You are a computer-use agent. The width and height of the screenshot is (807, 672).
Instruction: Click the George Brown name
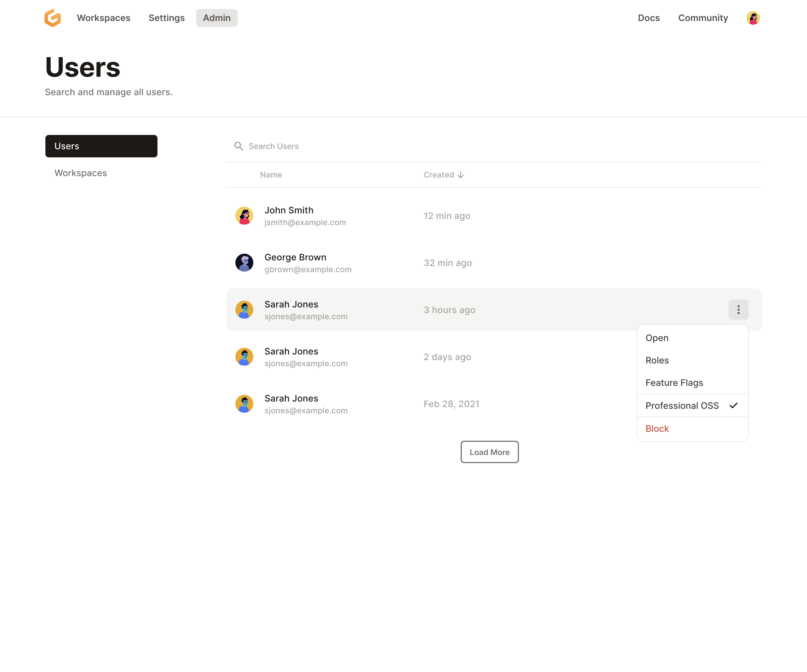295,257
